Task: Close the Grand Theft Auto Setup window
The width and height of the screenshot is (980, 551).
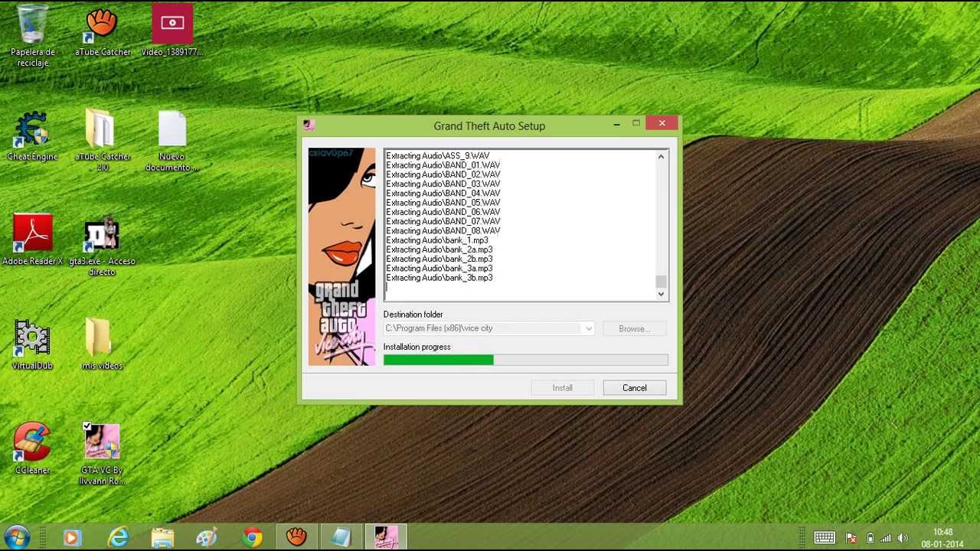Action: click(x=661, y=123)
